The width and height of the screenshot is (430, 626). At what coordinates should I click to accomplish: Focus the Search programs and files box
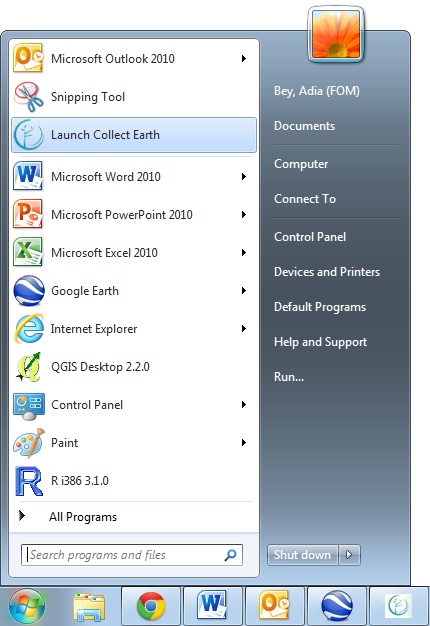tap(132, 555)
